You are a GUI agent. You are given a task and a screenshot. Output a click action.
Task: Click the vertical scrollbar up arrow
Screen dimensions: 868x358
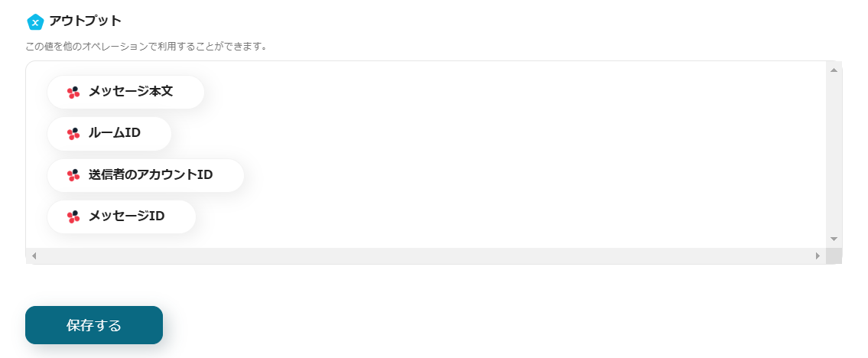(834, 70)
